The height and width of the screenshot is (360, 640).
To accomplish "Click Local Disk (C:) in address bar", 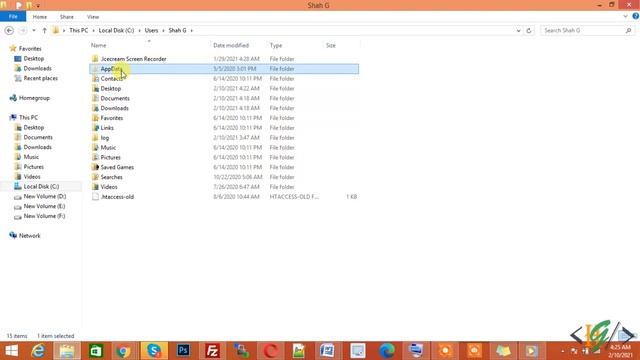I will (x=116, y=31).
